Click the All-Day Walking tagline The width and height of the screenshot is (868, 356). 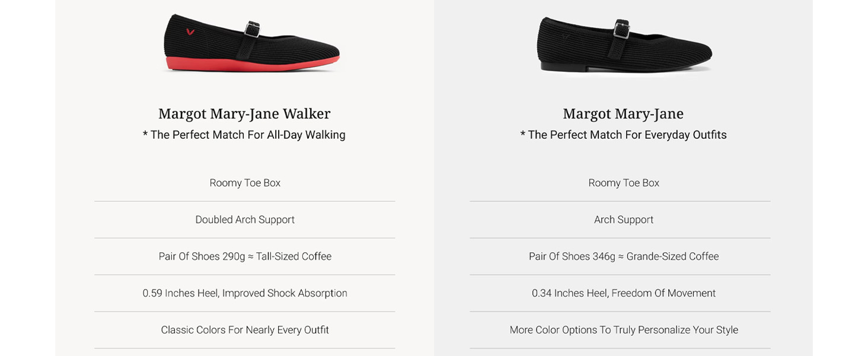[x=244, y=135]
